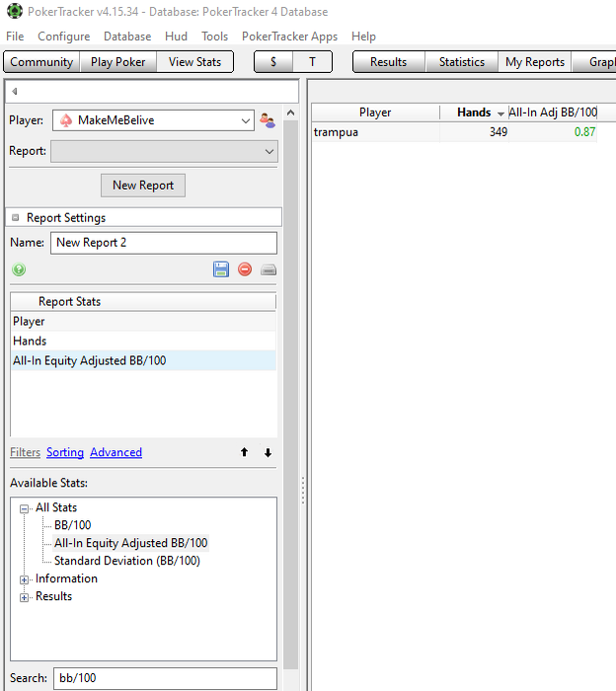Switch to the View Stats tab

[x=194, y=61]
